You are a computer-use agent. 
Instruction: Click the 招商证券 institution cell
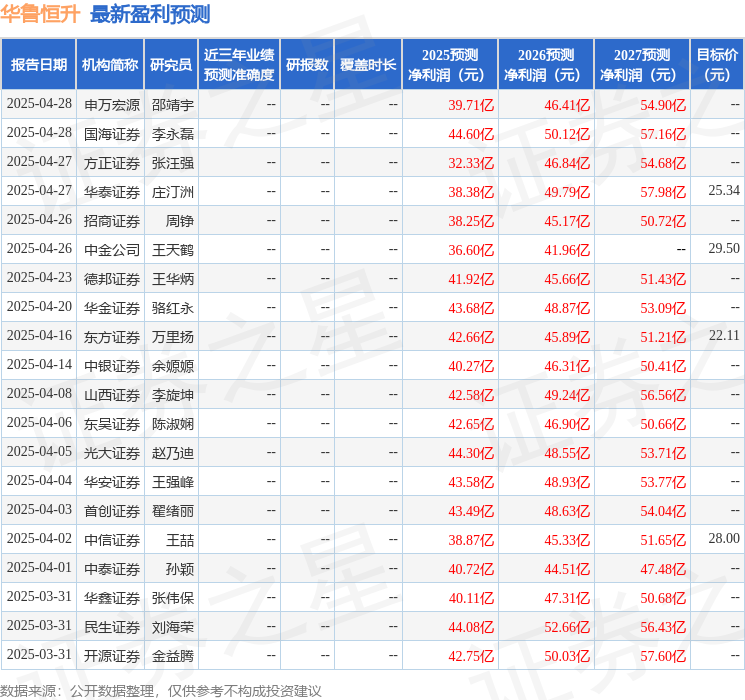pos(112,221)
